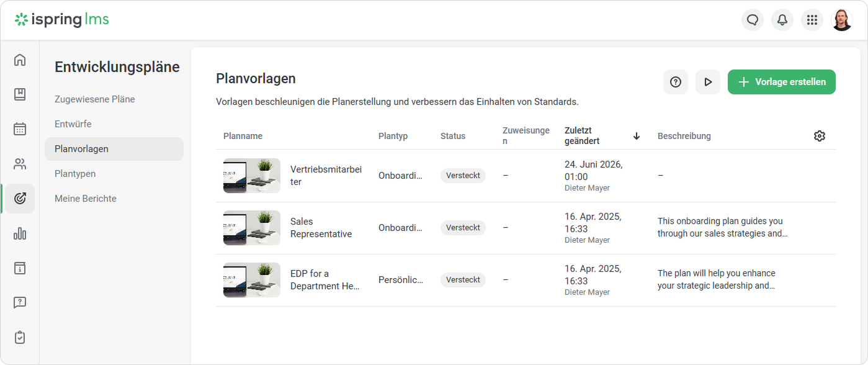Open the course library book icon
Image resolution: width=868 pixels, height=365 pixels.
point(20,94)
